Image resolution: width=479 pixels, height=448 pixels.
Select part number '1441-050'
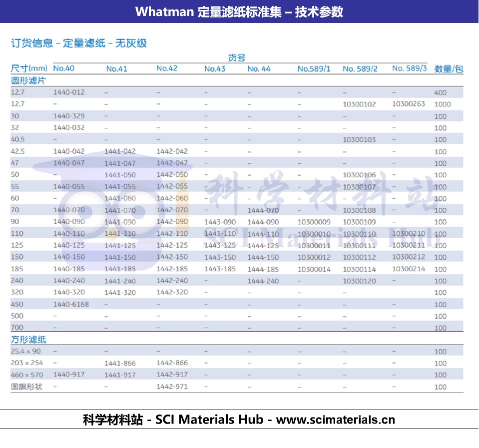(x=120, y=175)
